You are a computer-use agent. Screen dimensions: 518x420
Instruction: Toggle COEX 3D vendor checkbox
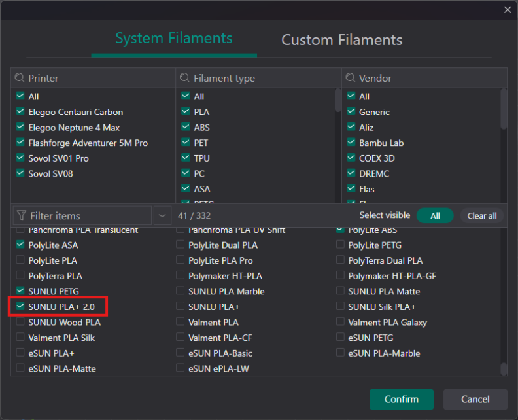(351, 158)
